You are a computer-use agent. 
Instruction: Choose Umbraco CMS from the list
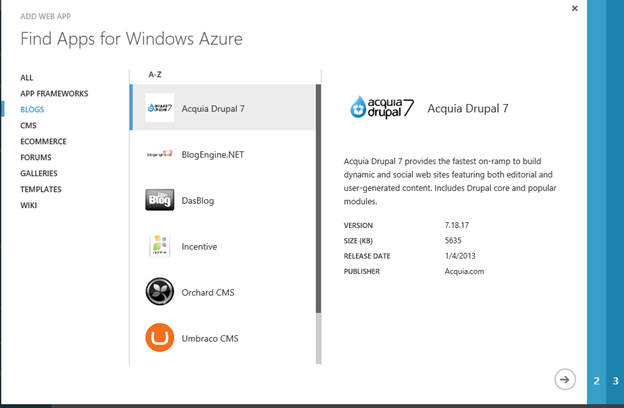[x=223, y=338]
